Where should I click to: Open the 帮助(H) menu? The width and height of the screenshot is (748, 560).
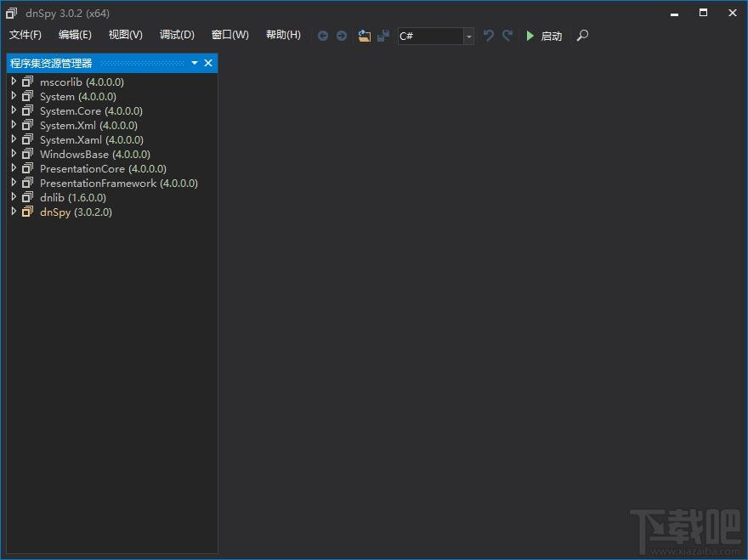pyautogui.click(x=283, y=35)
